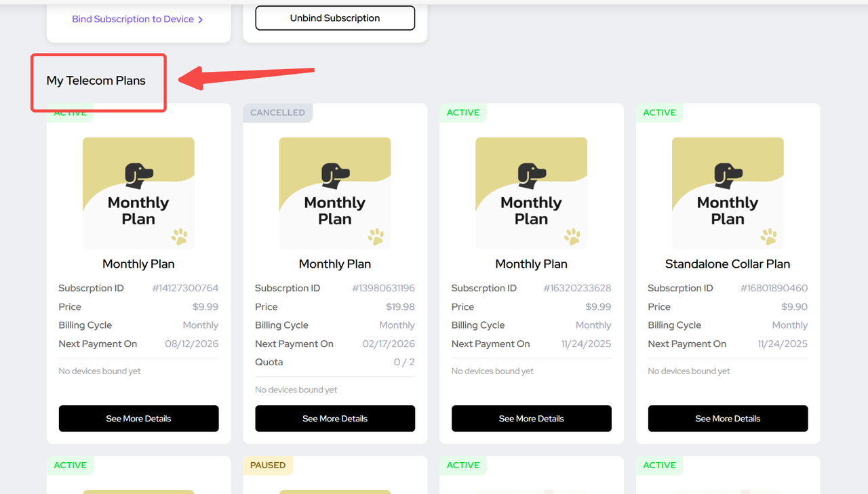Click the third card's Monthly Plan image

[x=531, y=193]
